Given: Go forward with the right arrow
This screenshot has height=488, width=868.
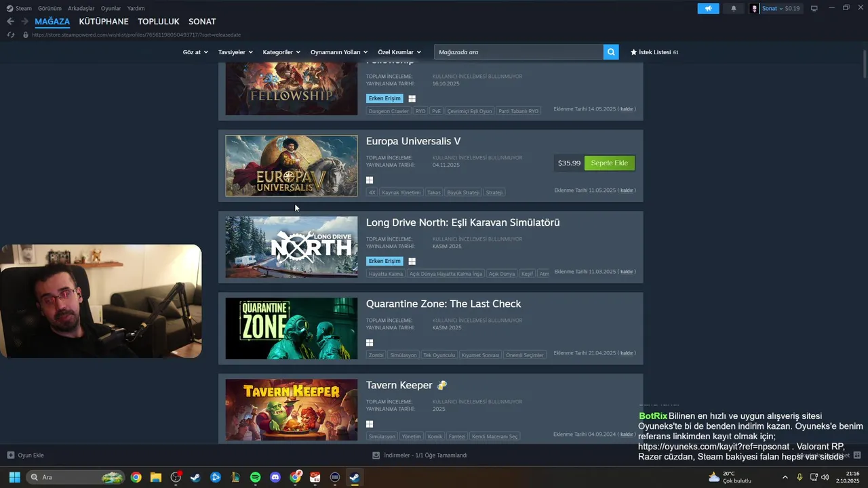Looking at the screenshot, I should 24,22.
